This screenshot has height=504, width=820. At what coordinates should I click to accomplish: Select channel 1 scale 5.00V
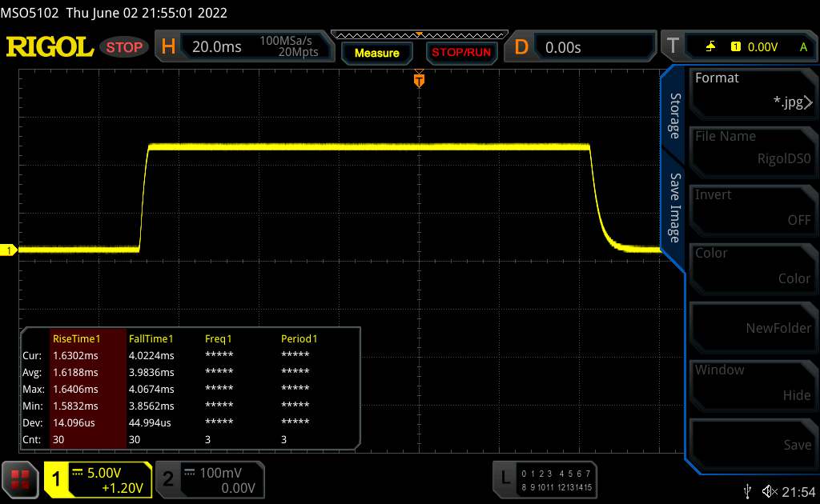[104, 473]
